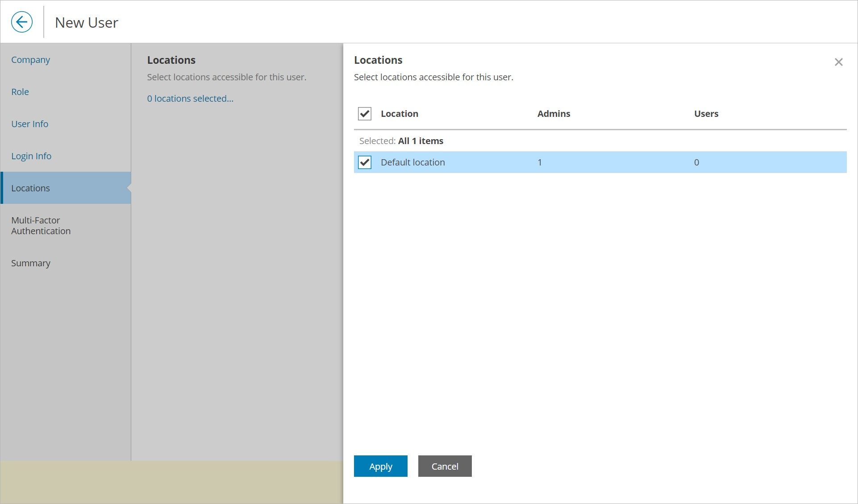Switch to the Login Info step
The image size is (858, 504).
point(31,156)
